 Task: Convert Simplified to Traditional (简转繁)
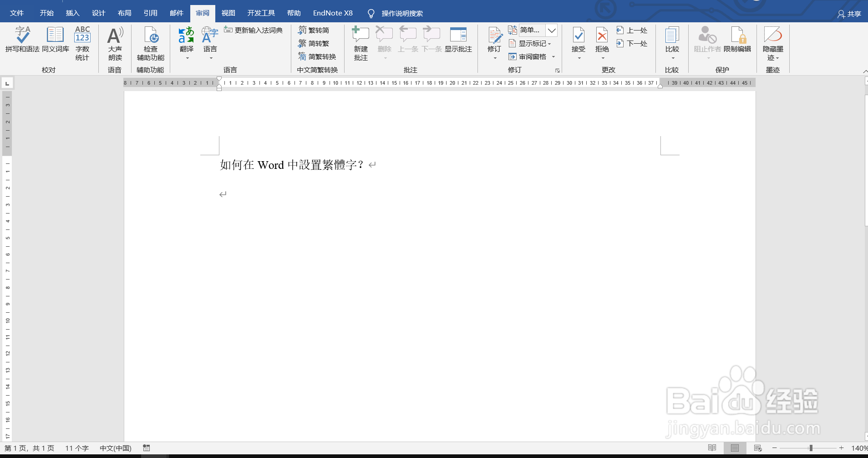[314, 43]
